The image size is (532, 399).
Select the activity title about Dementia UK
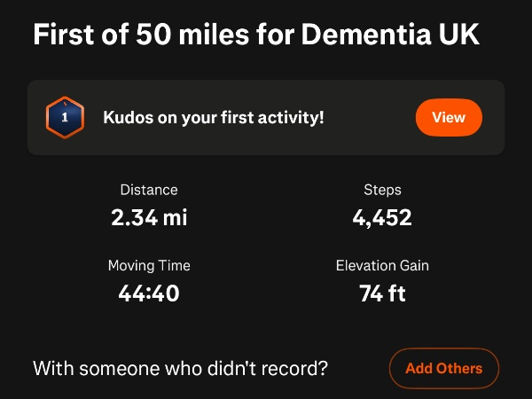[257, 35]
